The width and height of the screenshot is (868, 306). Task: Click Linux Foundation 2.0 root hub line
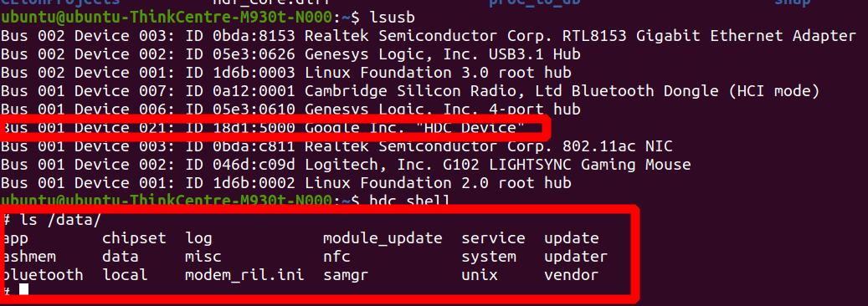coord(286,183)
